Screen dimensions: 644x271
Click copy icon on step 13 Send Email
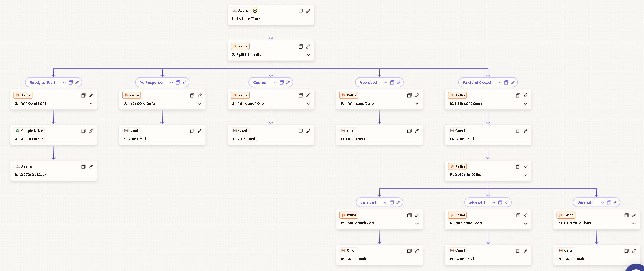coord(518,131)
